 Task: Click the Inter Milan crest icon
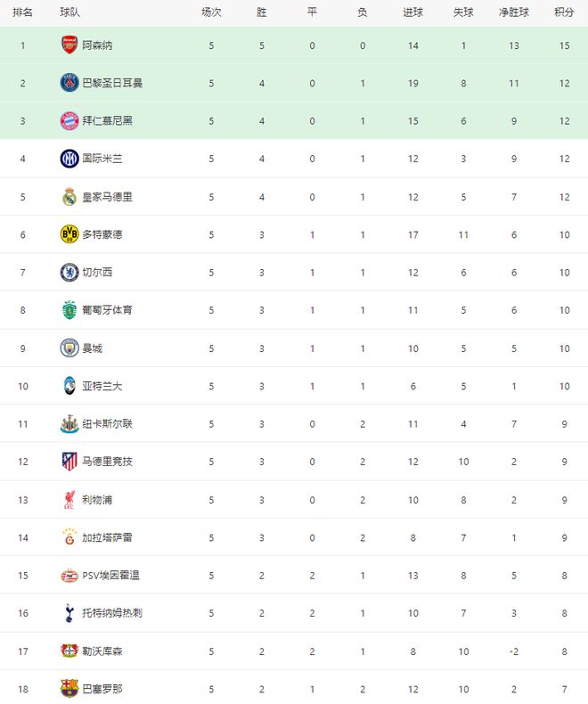point(69,159)
